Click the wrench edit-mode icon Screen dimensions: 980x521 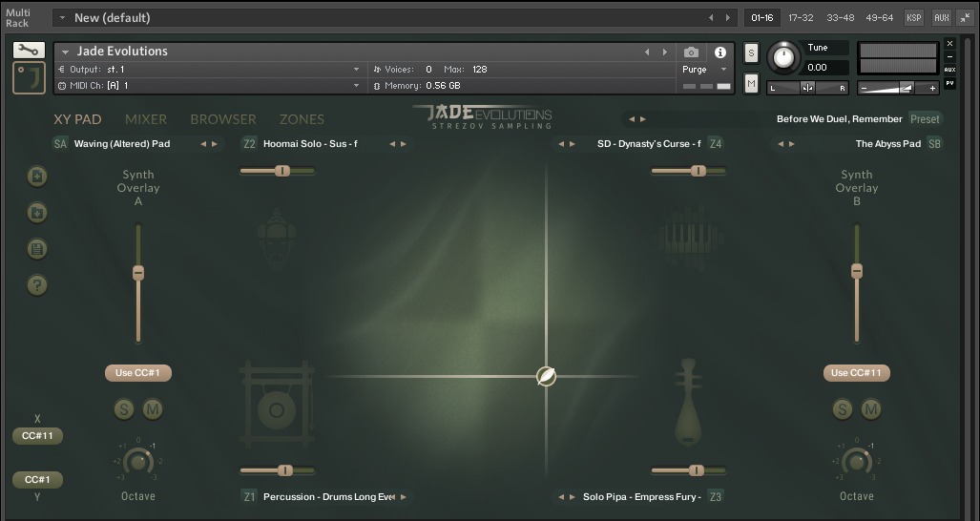coord(29,51)
